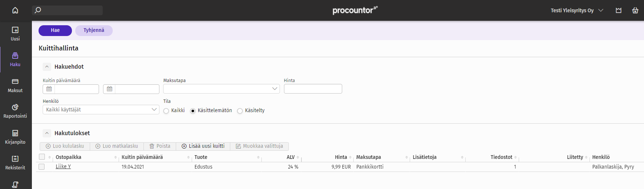Viewport: 644px width, 189px height.
Task: Select the Kaikki status radio button
Action: tap(166, 111)
